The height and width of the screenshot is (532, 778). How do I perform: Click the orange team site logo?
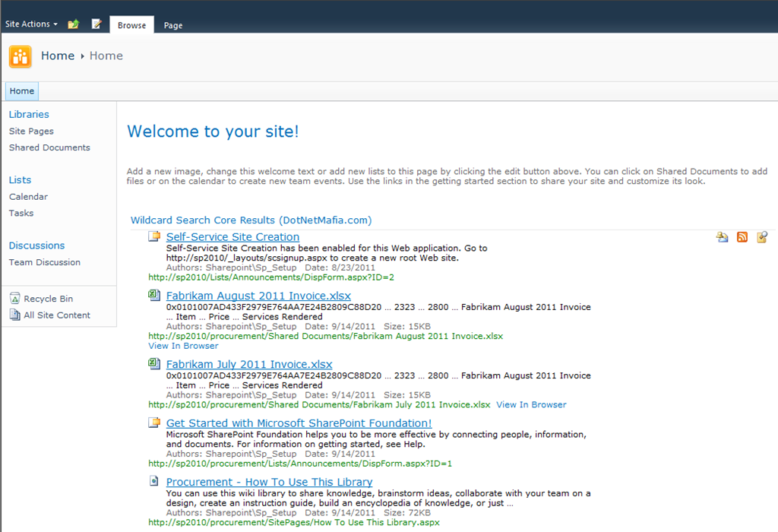tap(21, 56)
